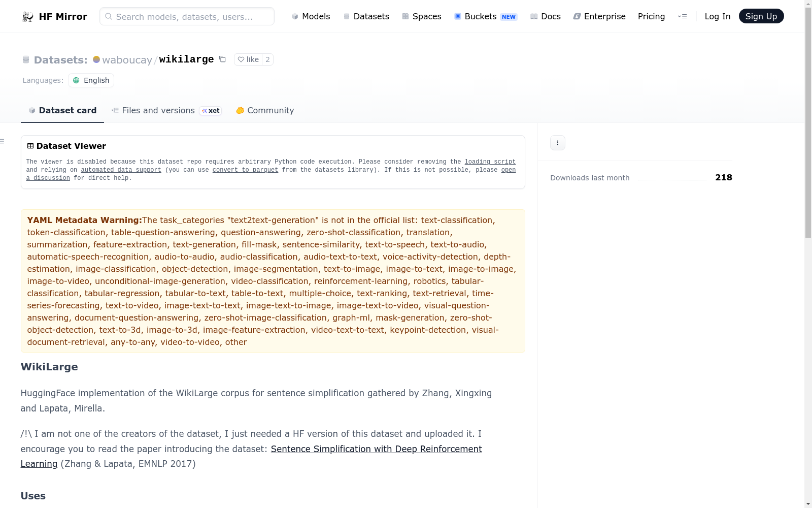
Task: Open automated data support link
Action: coord(121,170)
